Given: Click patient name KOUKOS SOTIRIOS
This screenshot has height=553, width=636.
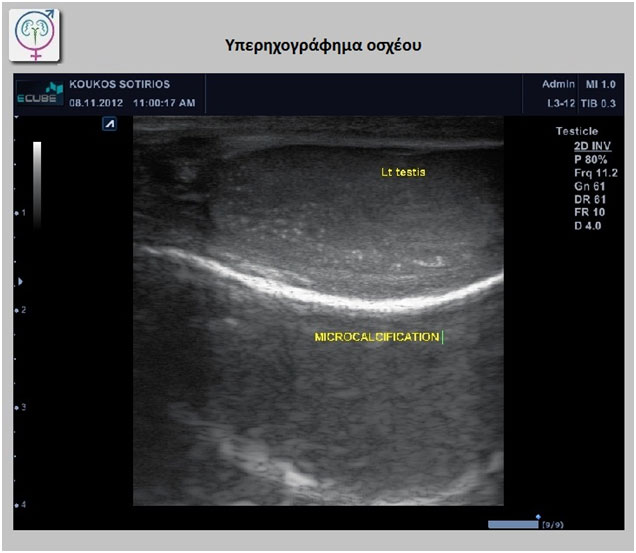Looking at the screenshot, I should click(119, 84).
